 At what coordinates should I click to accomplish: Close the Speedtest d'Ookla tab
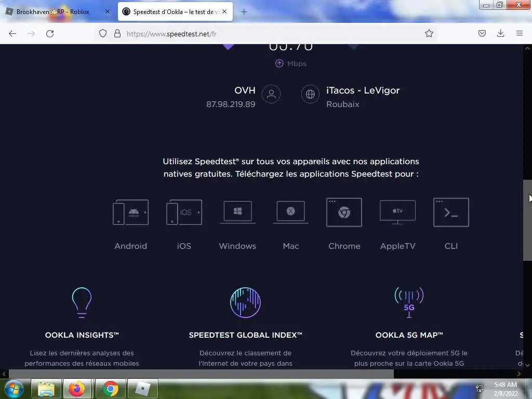point(224,11)
